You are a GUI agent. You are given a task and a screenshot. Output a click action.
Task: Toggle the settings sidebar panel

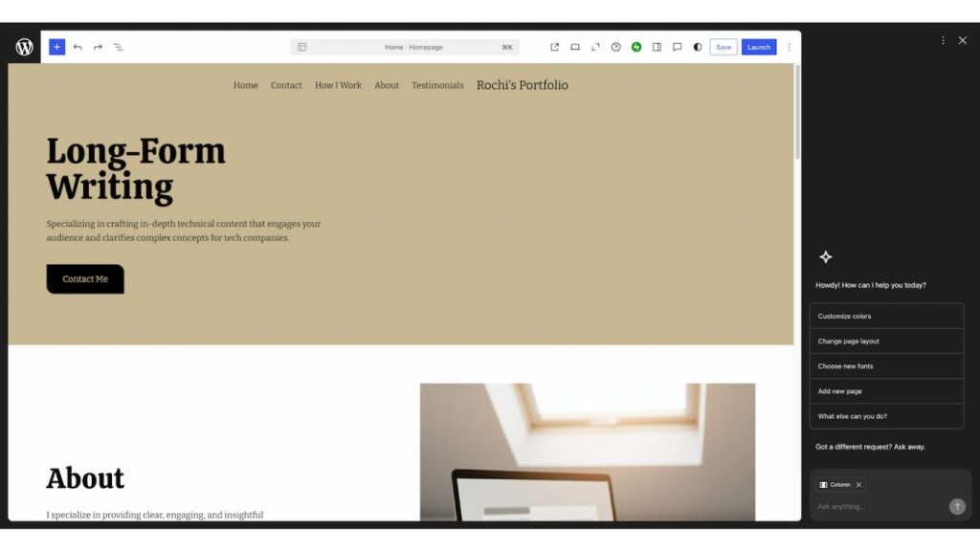(x=657, y=46)
